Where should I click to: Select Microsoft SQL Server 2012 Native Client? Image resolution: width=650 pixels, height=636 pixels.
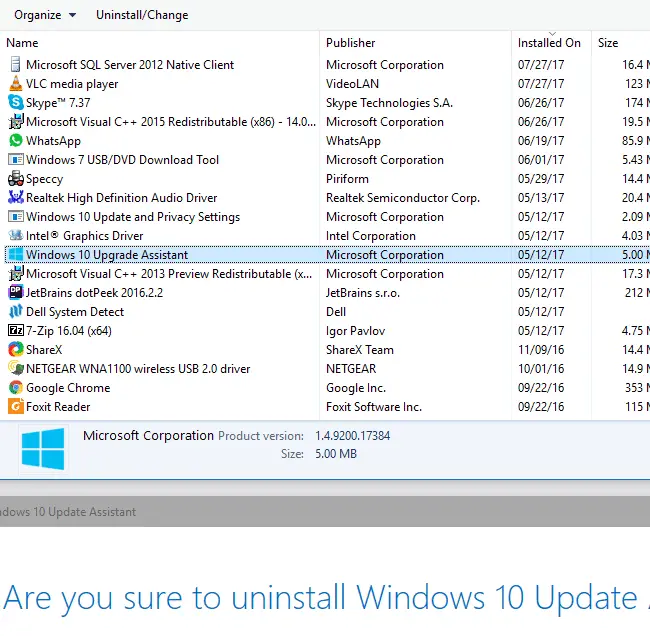coord(130,65)
